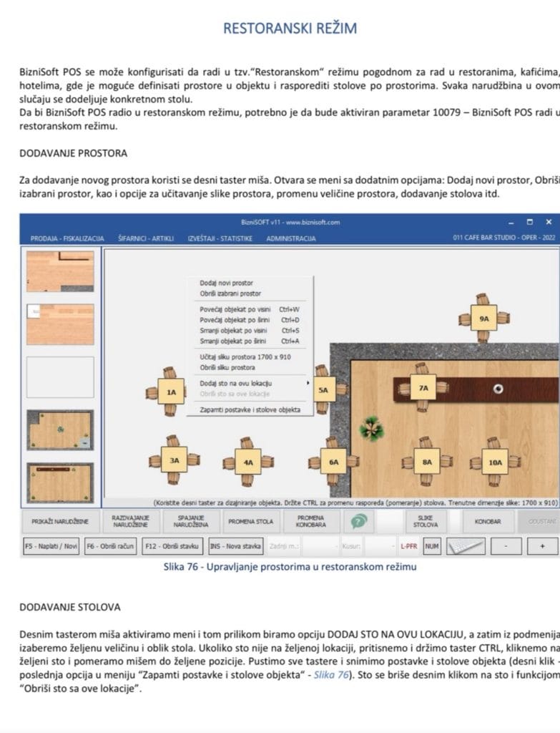
Task: Click table 10A icon
Action: click(495, 462)
